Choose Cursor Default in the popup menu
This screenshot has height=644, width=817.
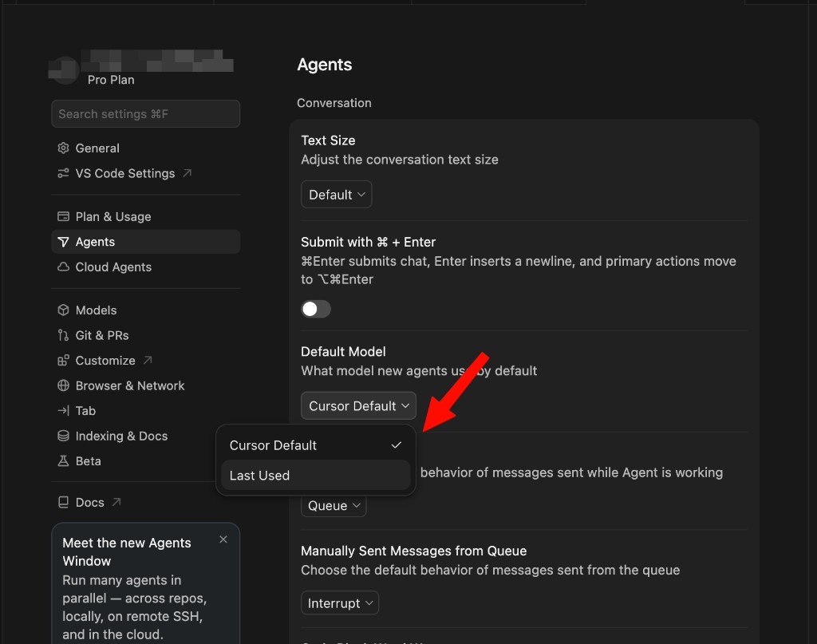tap(316, 445)
